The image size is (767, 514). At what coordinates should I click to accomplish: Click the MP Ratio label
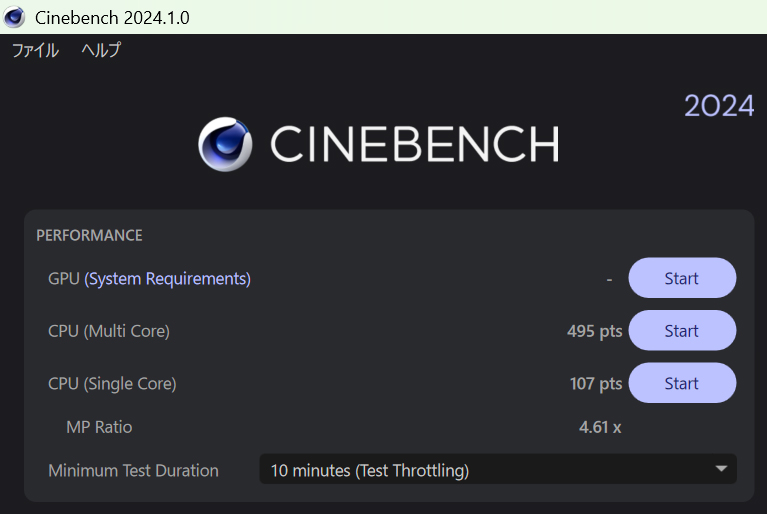tap(99, 427)
